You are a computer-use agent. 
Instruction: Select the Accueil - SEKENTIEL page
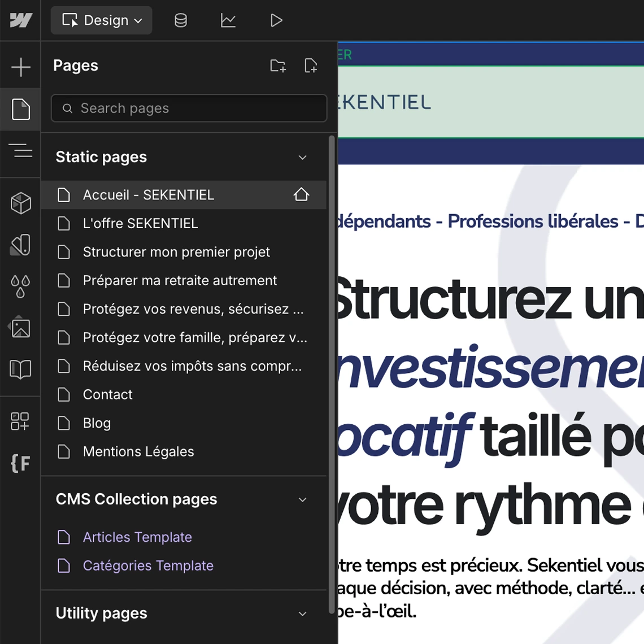coord(184,195)
